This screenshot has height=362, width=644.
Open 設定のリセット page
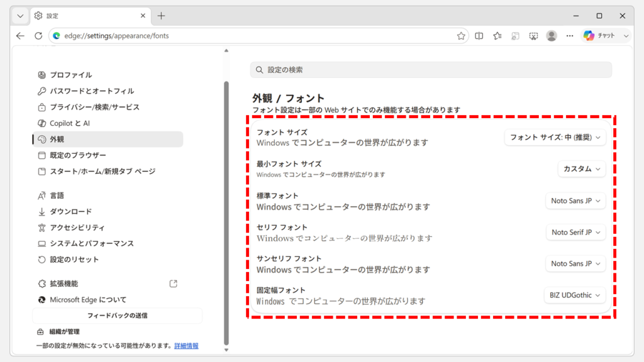(108, 260)
